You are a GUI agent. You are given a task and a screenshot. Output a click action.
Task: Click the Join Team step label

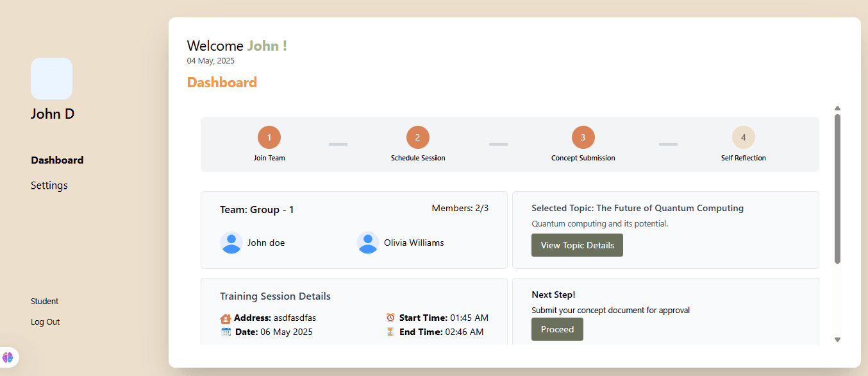pos(269,158)
